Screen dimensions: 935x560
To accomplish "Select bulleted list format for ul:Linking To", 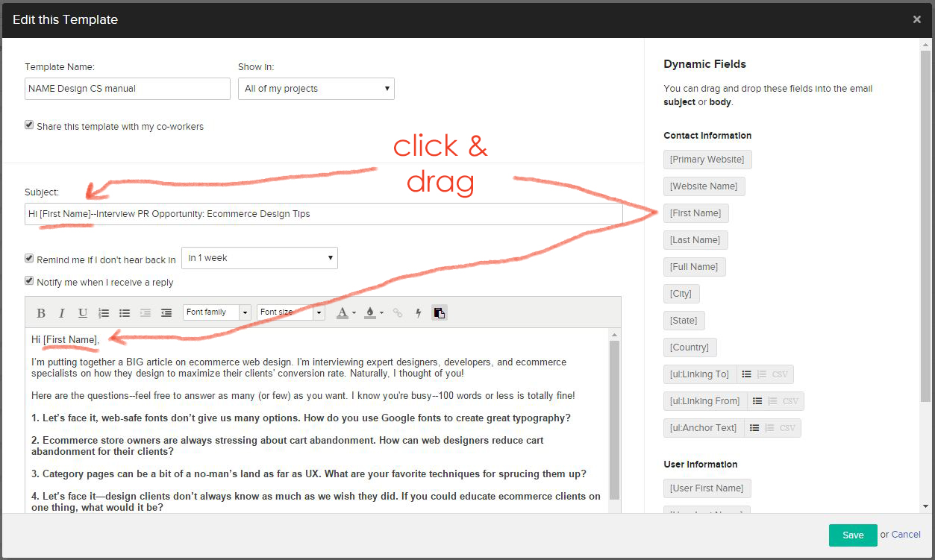I will [746, 374].
